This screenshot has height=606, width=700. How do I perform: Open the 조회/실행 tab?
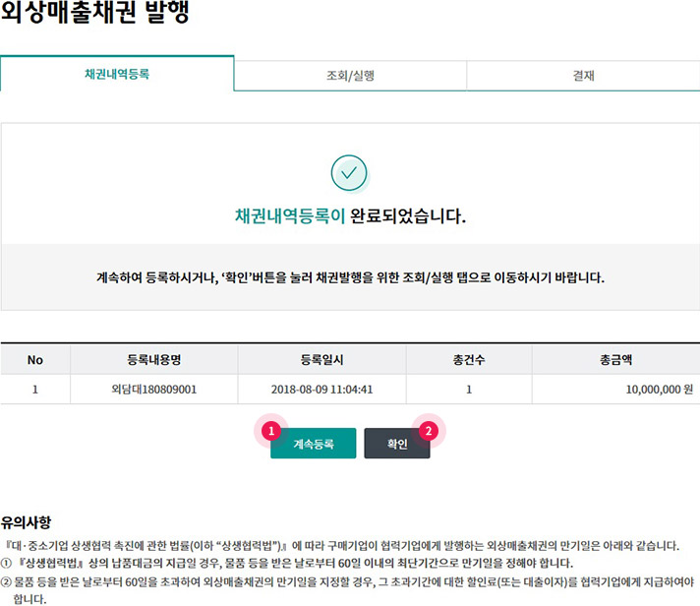pyautogui.click(x=350, y=75)
